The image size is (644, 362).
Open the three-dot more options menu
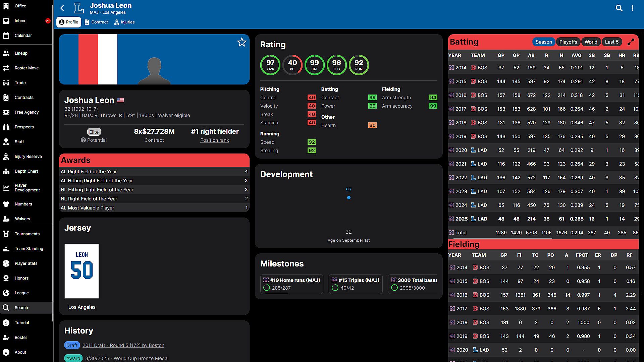coord(632,8)
